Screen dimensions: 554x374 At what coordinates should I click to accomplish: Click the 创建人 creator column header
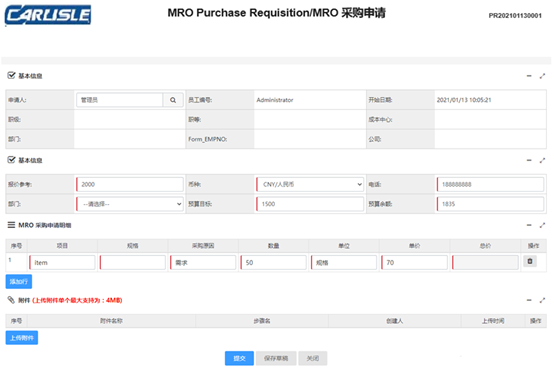[394, 321]
